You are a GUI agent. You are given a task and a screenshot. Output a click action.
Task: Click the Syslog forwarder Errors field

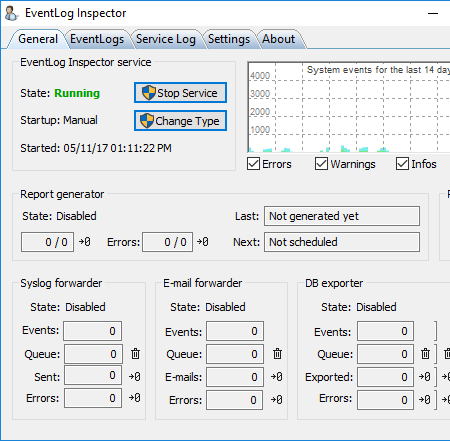pos(93,398)
